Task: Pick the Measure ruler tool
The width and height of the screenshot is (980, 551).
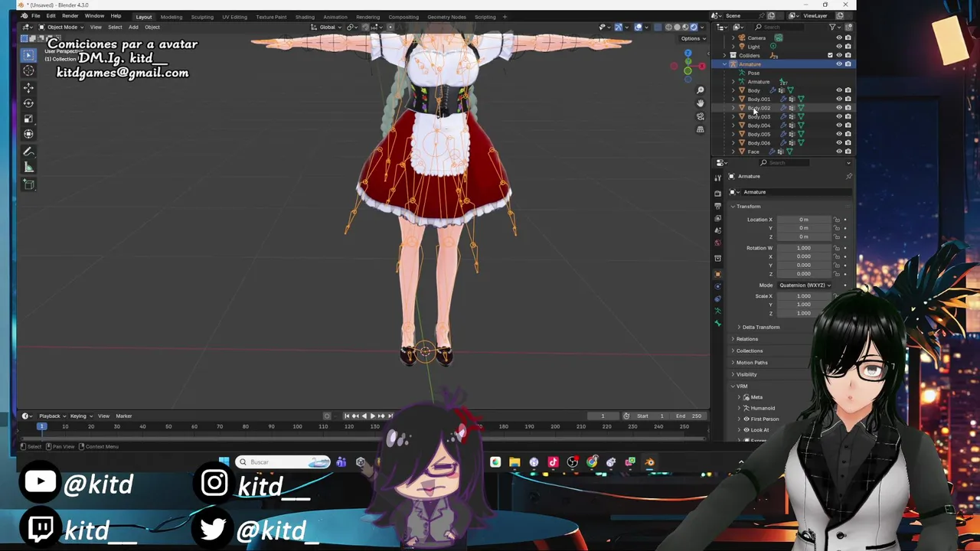Action: pos(28,167)
